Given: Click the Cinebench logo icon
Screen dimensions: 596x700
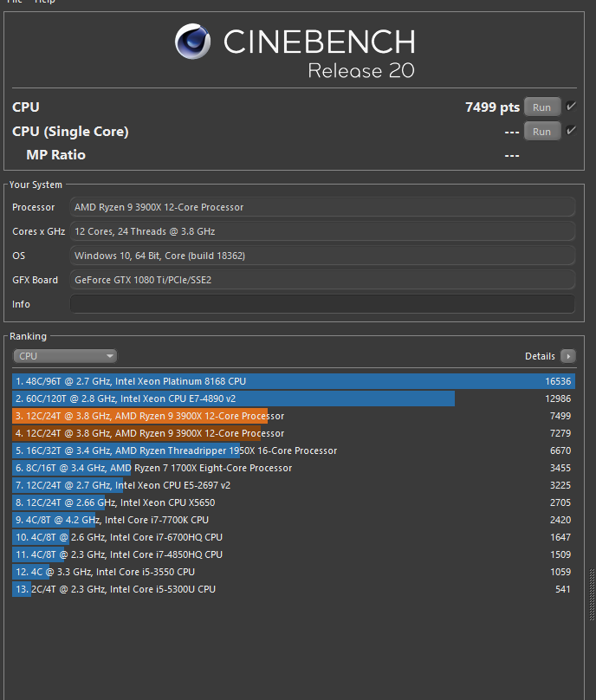Looking at the screenshot, I should click(192, 41).
